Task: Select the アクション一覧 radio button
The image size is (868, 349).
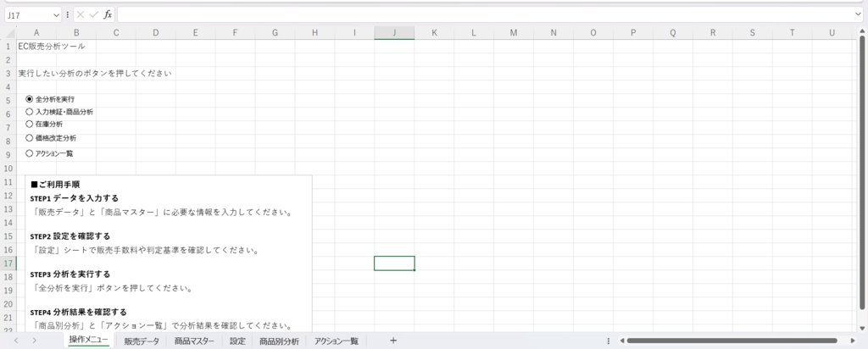Action: tap(30, 154)
